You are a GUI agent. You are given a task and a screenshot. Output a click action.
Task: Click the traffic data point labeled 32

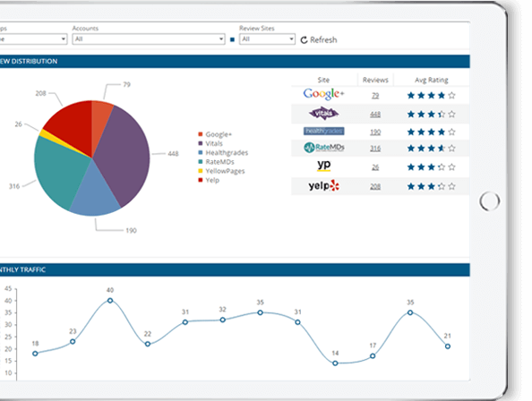click(x=223, y=320)
